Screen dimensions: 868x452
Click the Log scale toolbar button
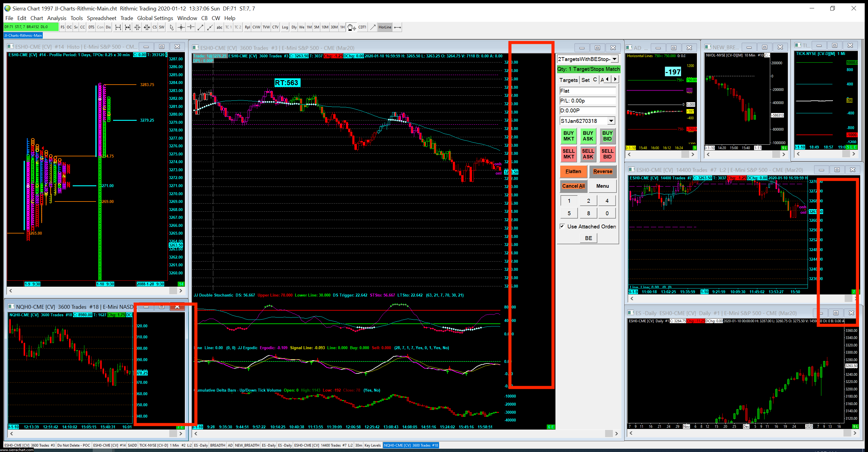click(x=285, y=27)
